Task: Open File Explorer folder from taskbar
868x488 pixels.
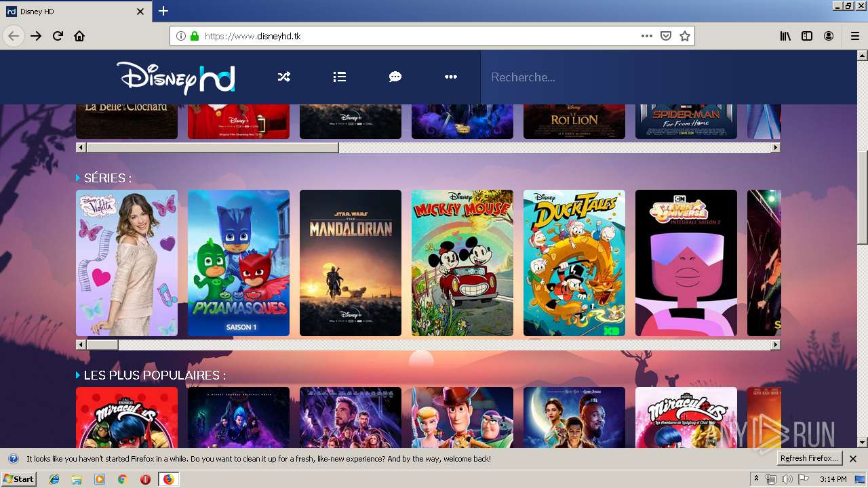Action: click(x=77, y=479)
